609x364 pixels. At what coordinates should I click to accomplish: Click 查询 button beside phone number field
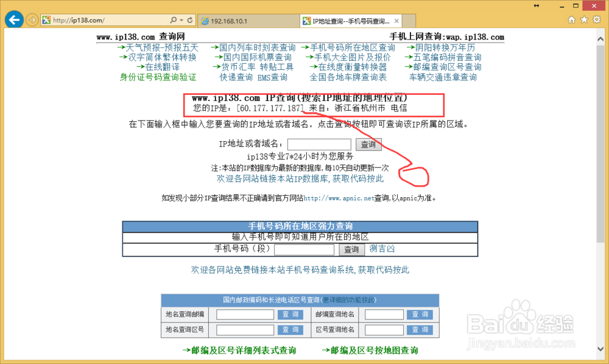(351, 250)
